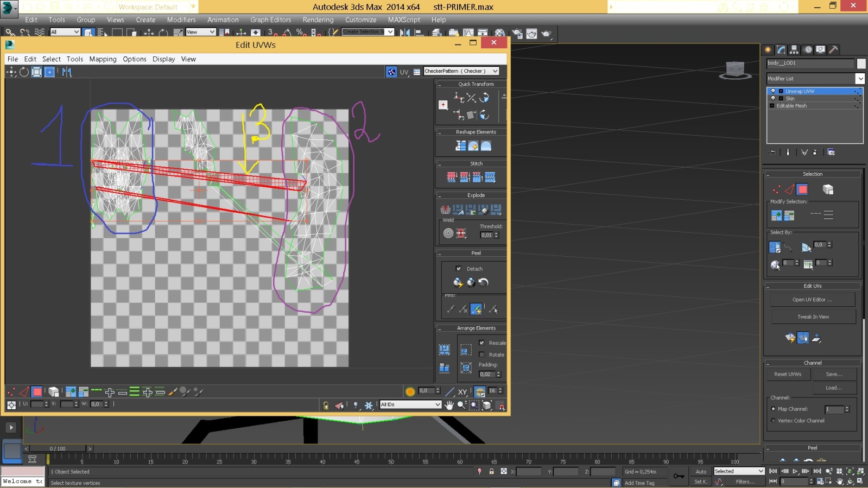Image resolution: width=868 pixels, height=488 pixels.
Task: Click the Pin Stack icon below modifier stack
Action: (x=773, y=153)
